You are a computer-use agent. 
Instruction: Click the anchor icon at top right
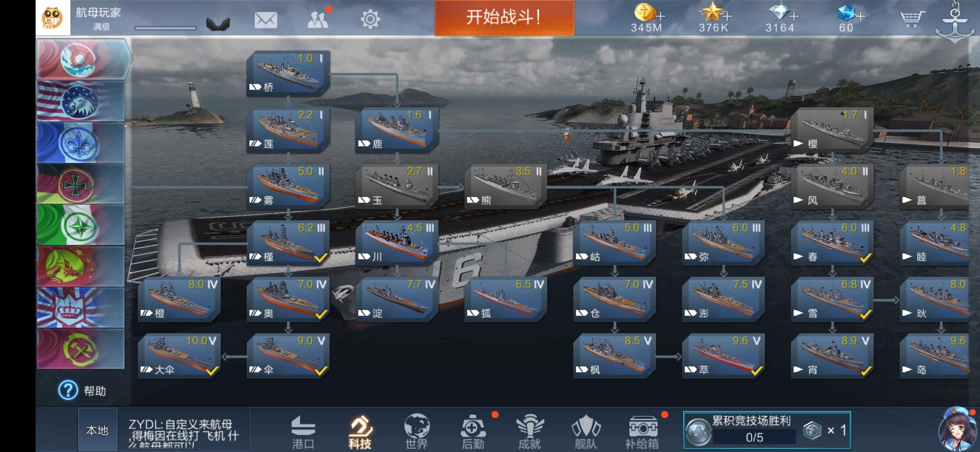click(955, 22)
